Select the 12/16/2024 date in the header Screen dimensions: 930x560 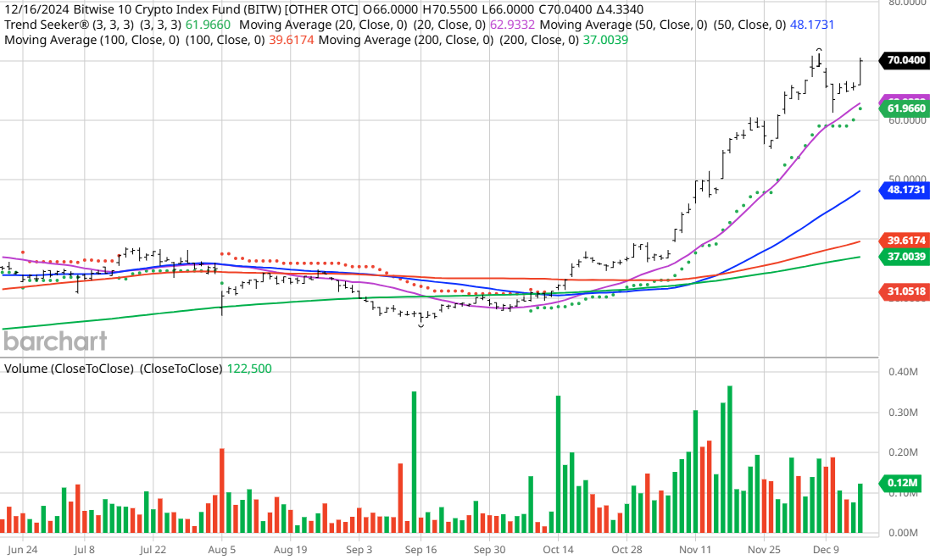(x=36, y=9)
